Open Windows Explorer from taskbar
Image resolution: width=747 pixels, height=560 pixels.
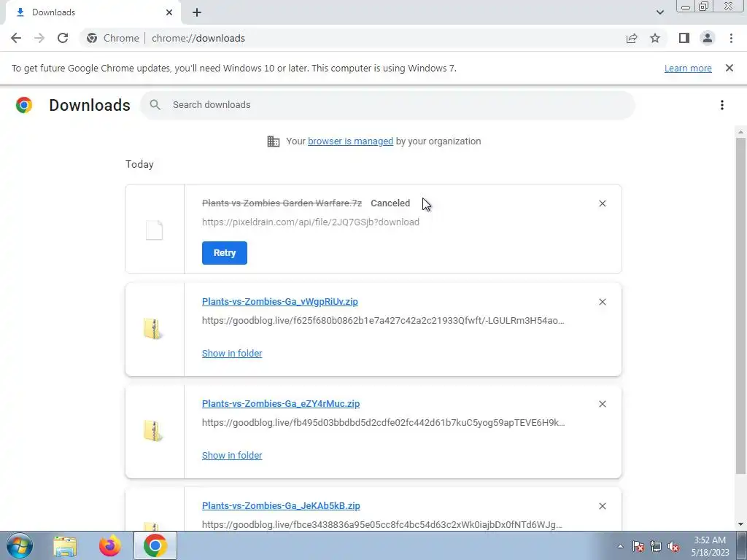pos(65,546)
